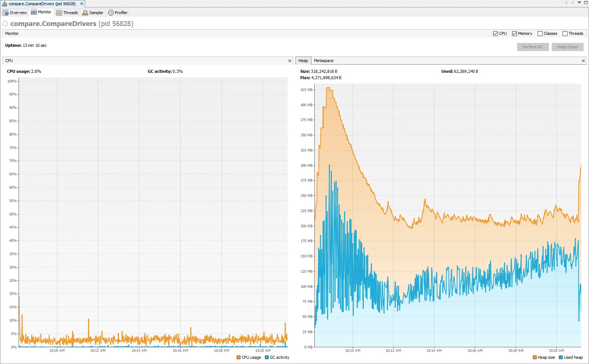The image size is (589, 364).
Task: Close the CPU graph panel
Action: click(x=290, y=61)
